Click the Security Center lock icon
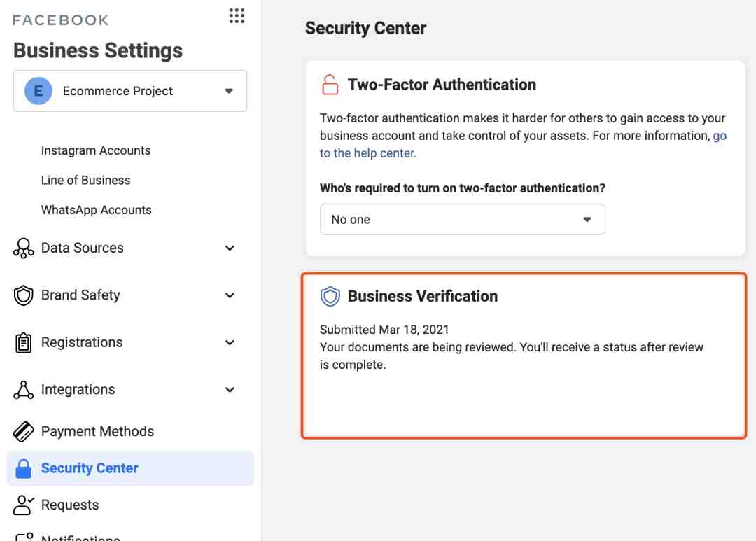Viewport: 756px width, 541px height. tap(24, 468)
